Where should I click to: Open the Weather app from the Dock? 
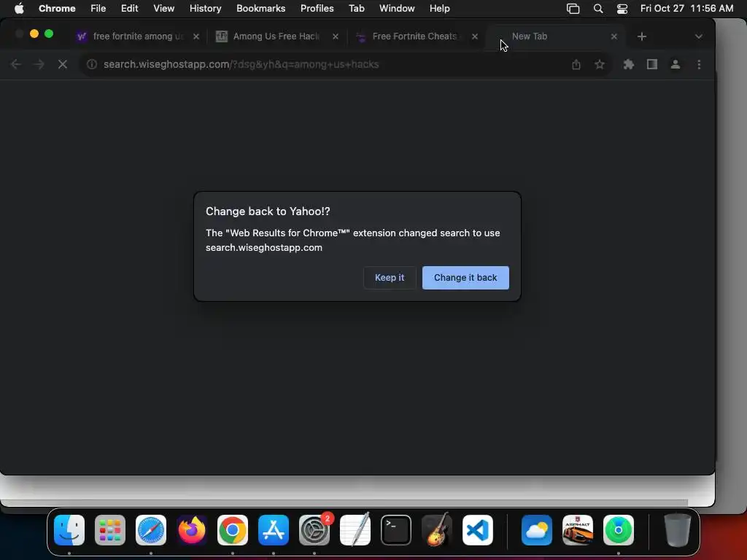click(x=537, y=530)
